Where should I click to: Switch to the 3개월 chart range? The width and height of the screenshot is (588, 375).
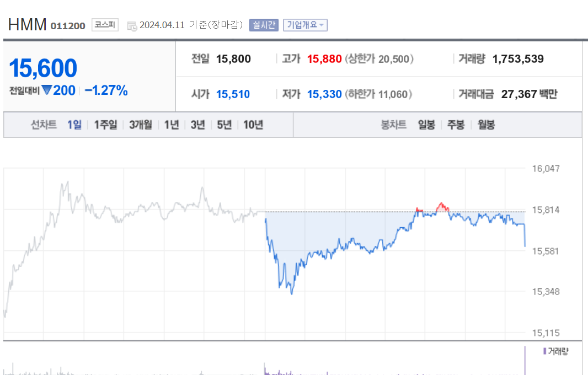(x=141, y=125)
